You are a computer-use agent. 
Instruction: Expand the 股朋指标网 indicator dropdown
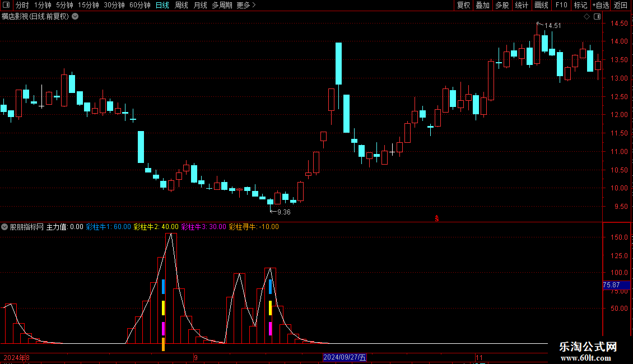pyautogui.click(x=4, y=227)
